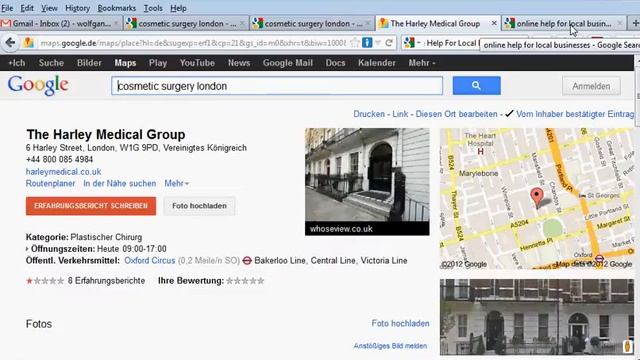
Task: Click Foto hochladen link in Fotos section
Action: tap(400, 323)
